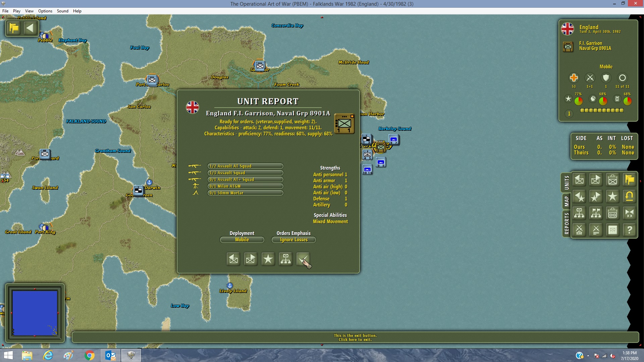This screenshot has width=644, height=362.
Task: Select the unit counter at Darwin Goose Green
Action: [139, 191]
